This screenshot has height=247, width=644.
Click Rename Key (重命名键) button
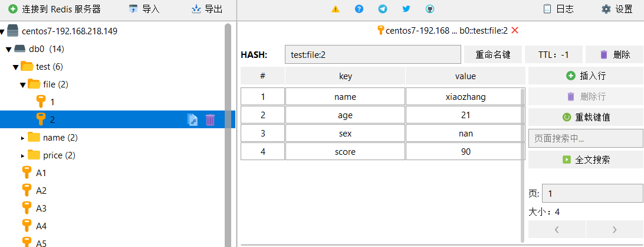(493, 54)
